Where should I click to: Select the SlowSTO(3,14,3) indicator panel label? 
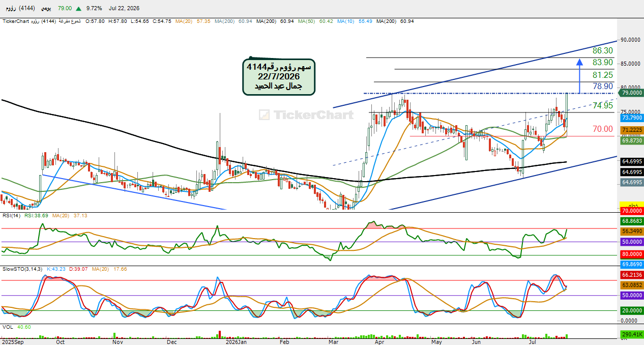pos(22,268)
